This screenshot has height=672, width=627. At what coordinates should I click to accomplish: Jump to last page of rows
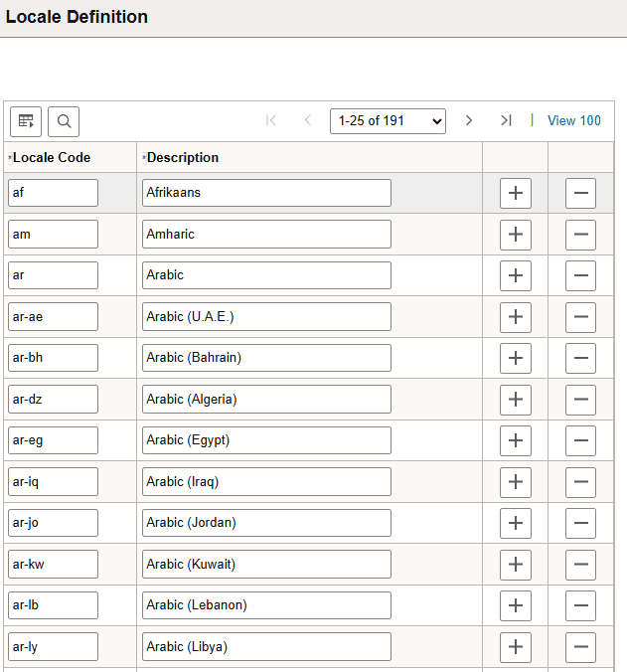(x=506, y=120)
